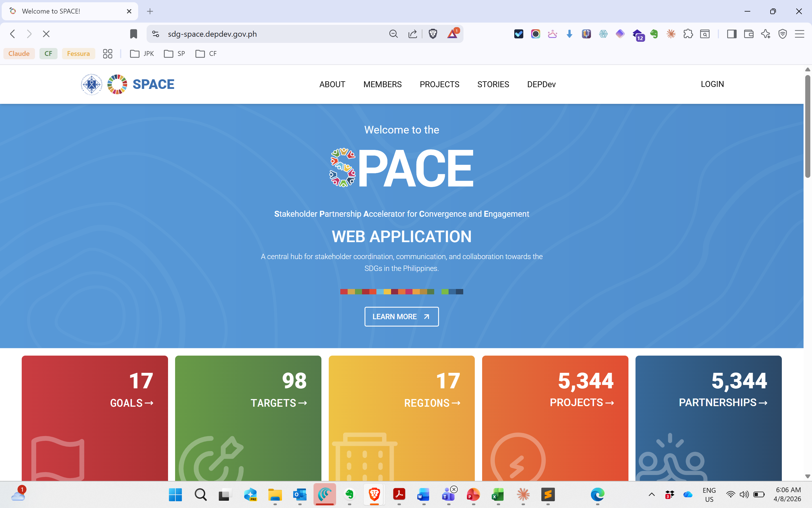
Task: Open the 17 GOALS card
Action: point(95,418)
